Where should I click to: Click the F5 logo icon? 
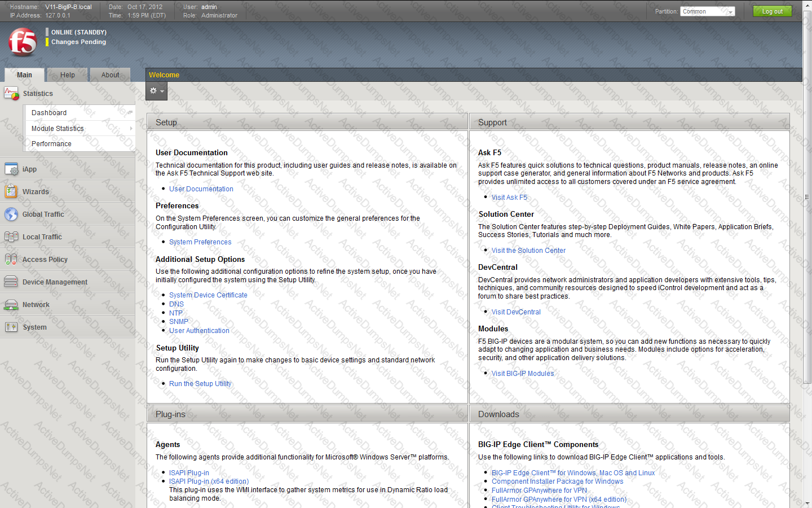[23, 42]
